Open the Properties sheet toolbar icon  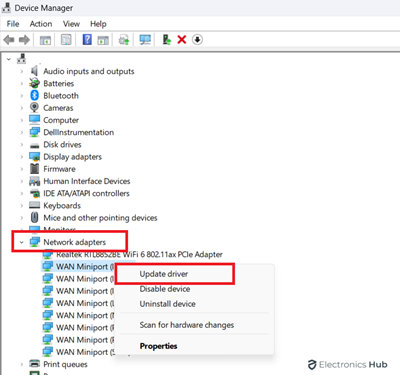tap(66, 40)
